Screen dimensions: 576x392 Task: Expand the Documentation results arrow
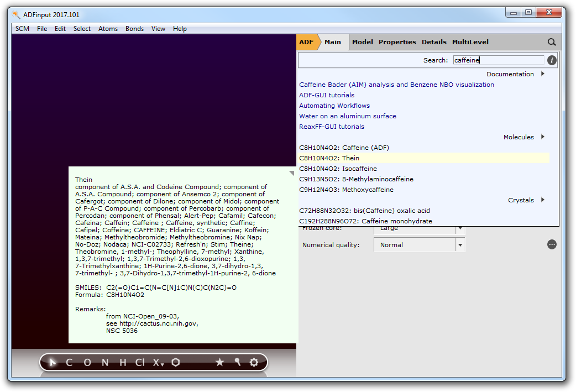(543, 74)
